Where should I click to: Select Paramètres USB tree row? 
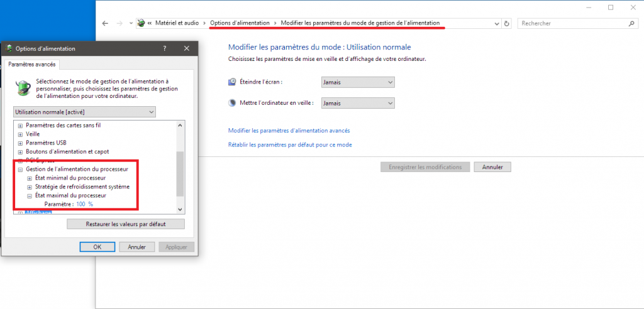coord(46,143)
